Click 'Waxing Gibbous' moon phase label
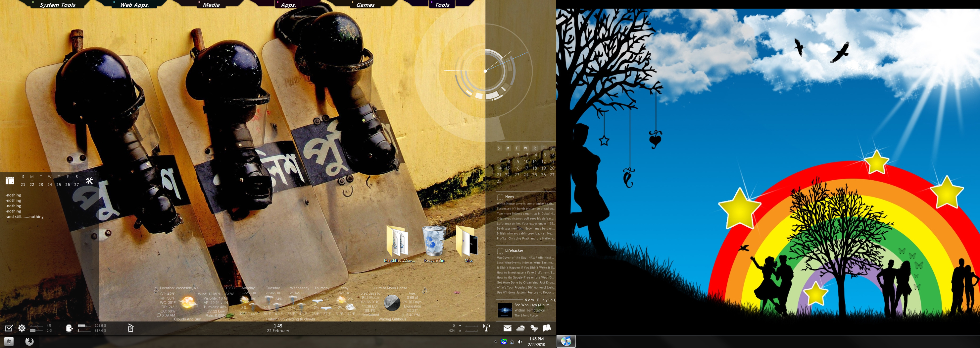The height and width of the screenshot is (348, 980). [x=392, y=319]
